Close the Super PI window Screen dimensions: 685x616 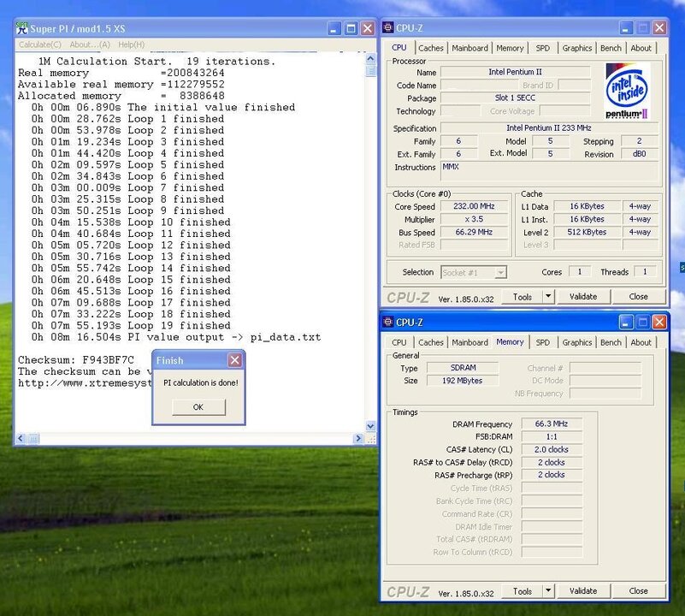368,29
